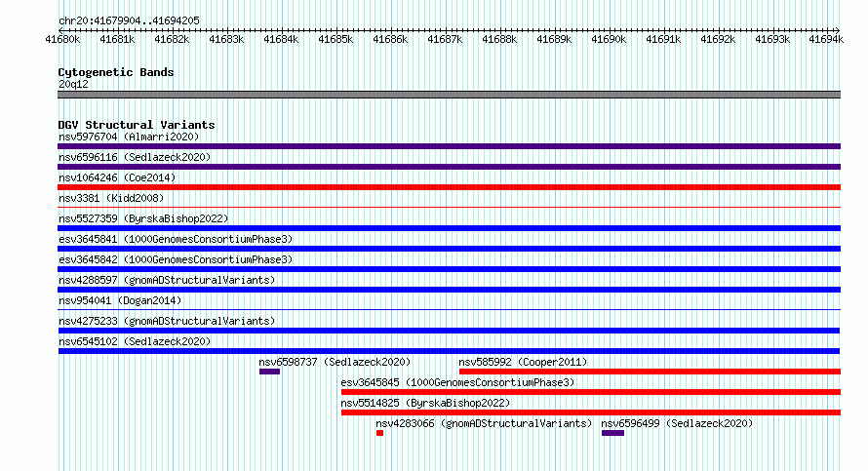868x471 pixels.
Task: Click the 41694k ruler tick label
Action: (x=826, y=39)
